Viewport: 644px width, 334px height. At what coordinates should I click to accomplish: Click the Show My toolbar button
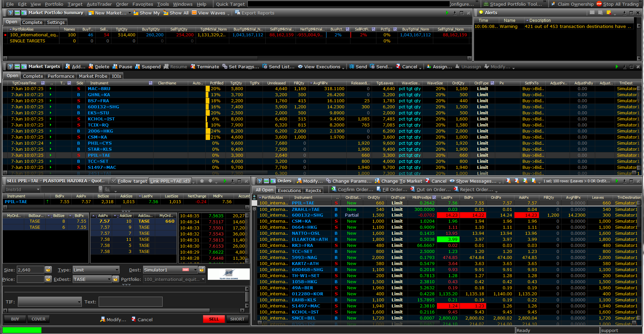pos(146,13)
